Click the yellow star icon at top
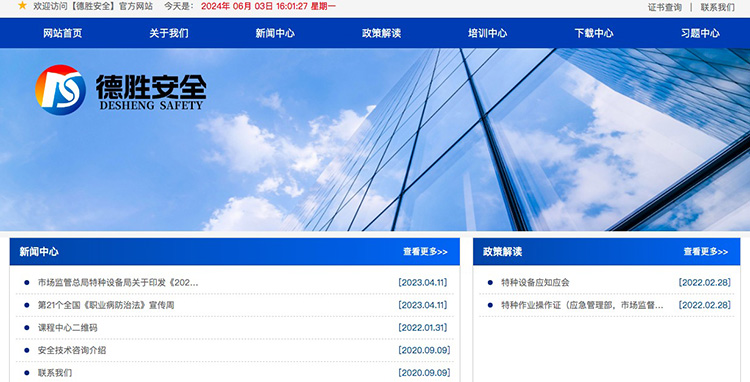Viewport: 750px width, 382px height. click(x=22, y=6)
